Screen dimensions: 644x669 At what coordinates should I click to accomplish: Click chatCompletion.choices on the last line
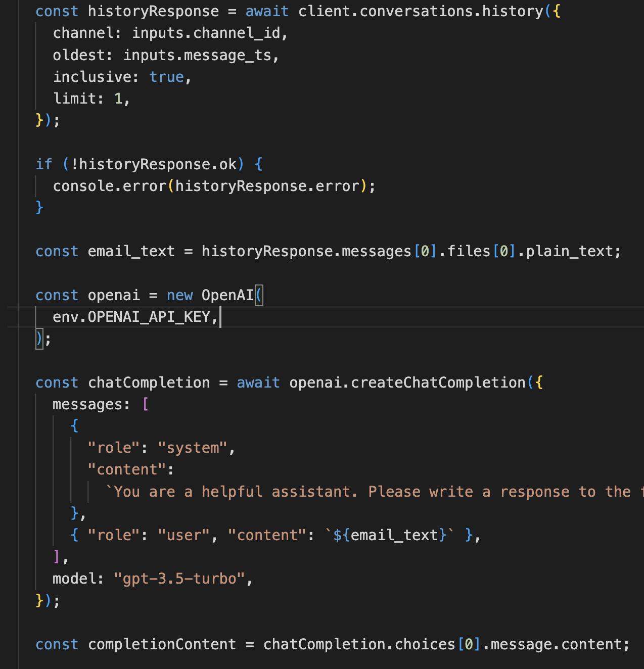tap(359, 644)
